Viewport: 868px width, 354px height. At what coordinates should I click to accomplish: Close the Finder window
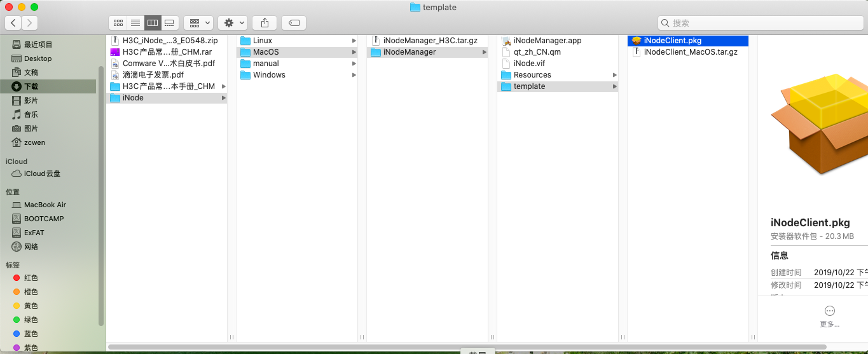click(x=9, y=7)
